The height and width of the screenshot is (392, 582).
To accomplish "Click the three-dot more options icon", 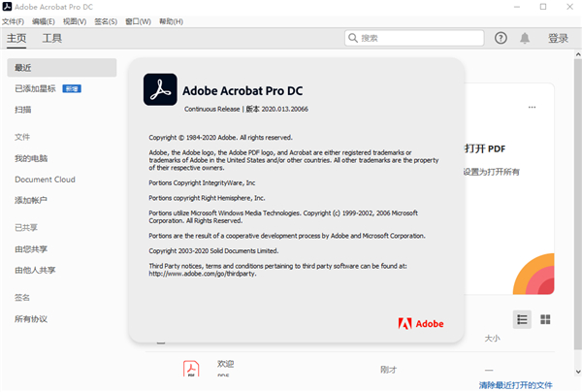I will [x=532, y=108].
